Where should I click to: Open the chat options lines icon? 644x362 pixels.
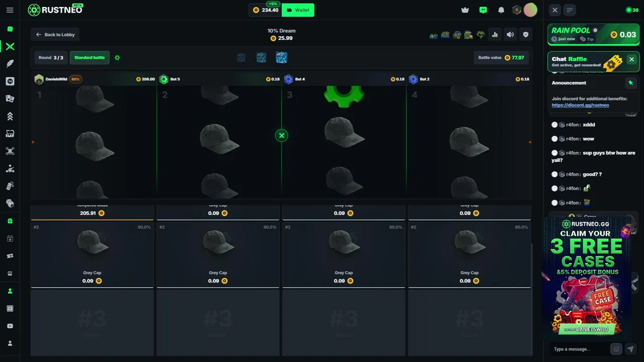[x=570, y=10]
